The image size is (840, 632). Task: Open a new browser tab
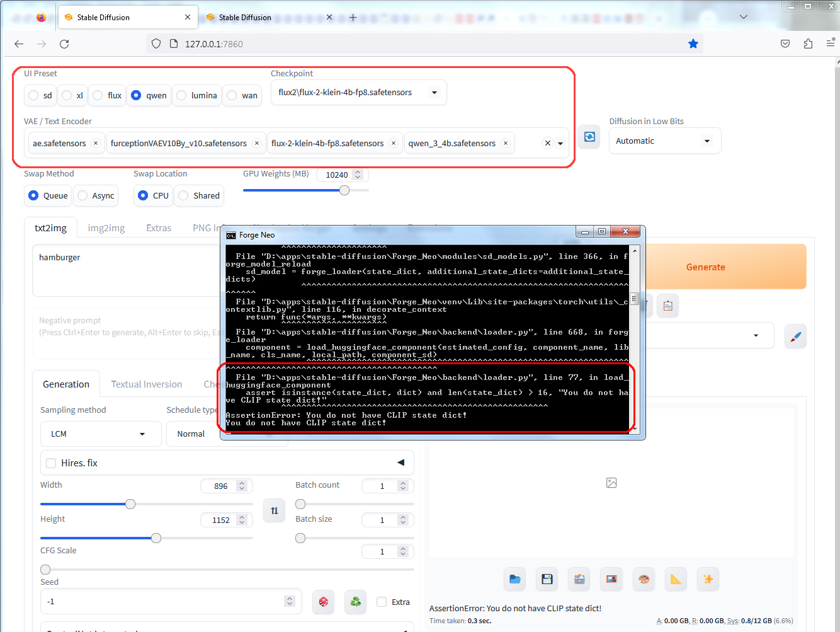coord(353,18)
